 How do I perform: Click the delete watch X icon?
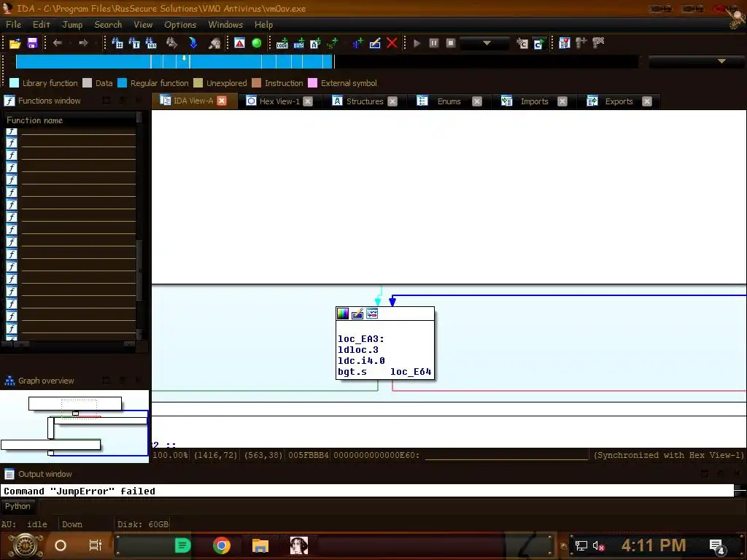[598, 43]
